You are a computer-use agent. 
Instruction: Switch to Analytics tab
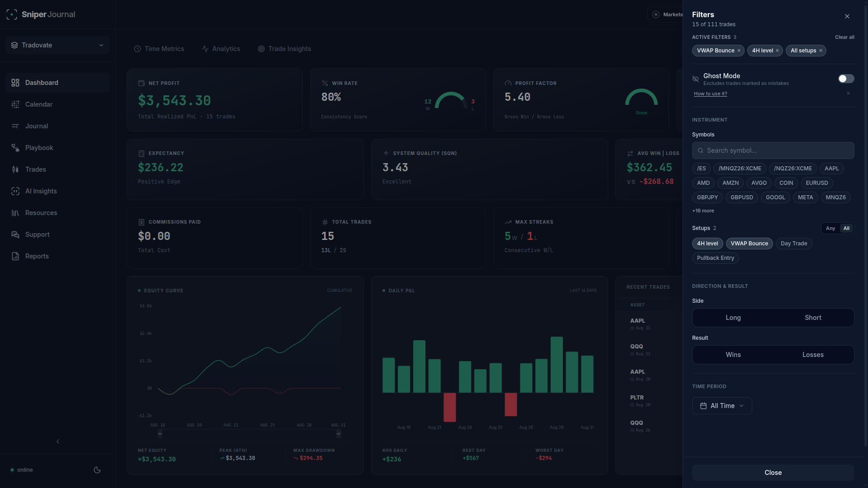point(221,49)
